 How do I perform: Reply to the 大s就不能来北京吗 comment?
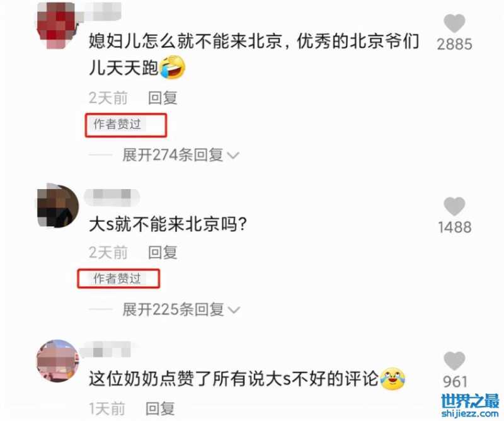click(x=163, y=252)
